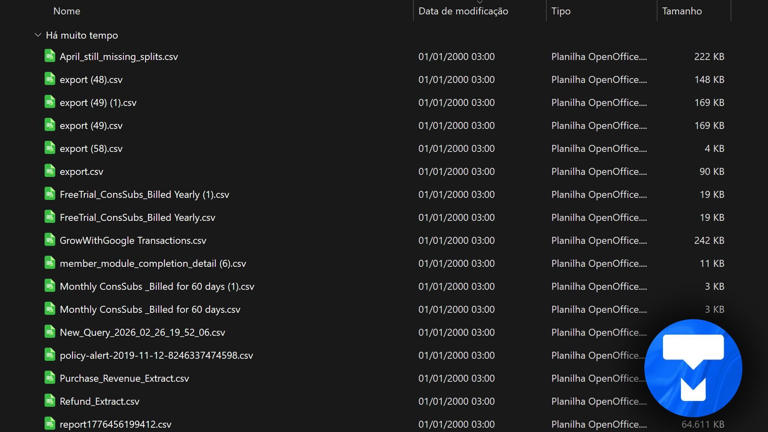768x432 pixels.
Task: Click the April_still_missing_splits.csv file icon
Action: (x=50, y=57)
